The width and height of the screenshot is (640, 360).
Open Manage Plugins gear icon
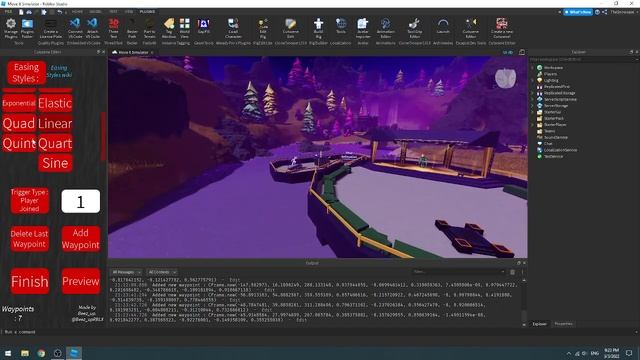point(11,28)
